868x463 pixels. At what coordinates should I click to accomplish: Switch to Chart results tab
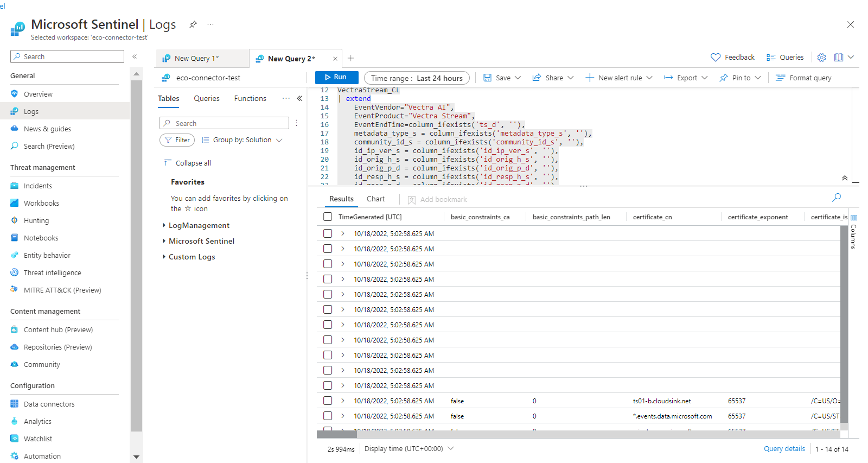(375, 199)
